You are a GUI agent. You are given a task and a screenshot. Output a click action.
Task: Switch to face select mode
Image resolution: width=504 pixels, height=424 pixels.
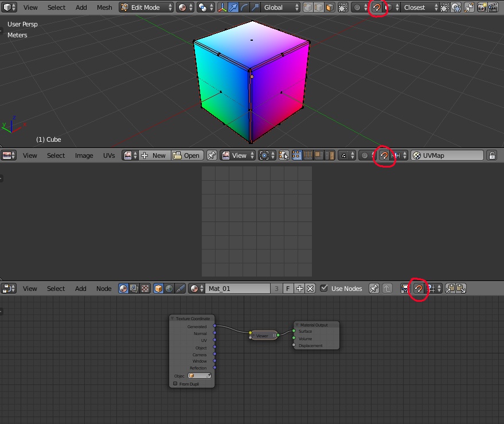(x=330, y=7)
